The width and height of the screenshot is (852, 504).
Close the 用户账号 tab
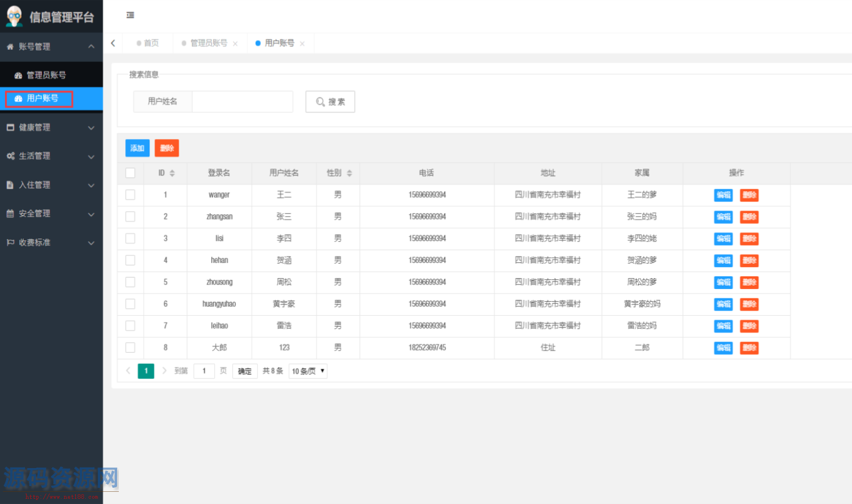coord(302,44)
